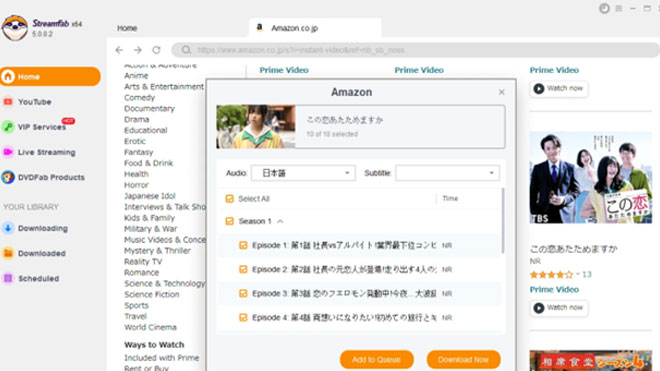Viewport: 660px width, 371px height.
Task: Focus the URL address field
Action: [x=416, y=50]
